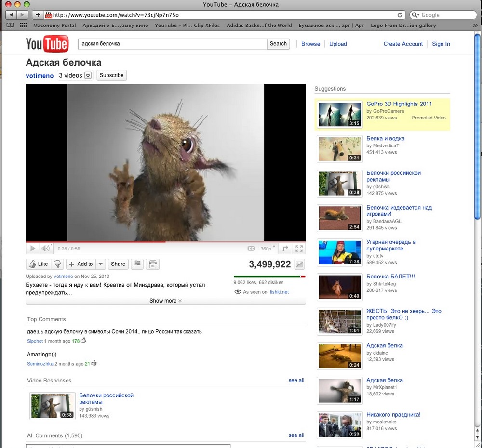This screenshot has width=482, height=448.
Task: Open the 360p quality menu
Action: pos(268,249)
